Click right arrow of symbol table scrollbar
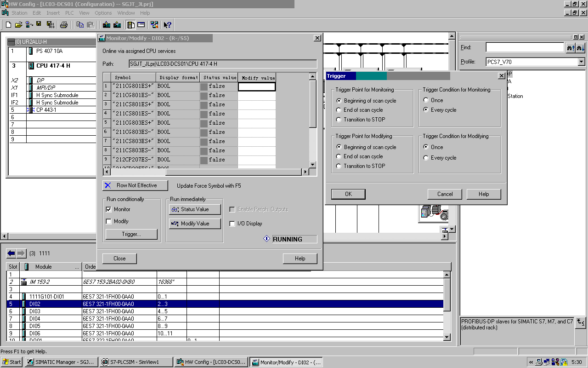Image resolution: width=588 pixels, height=368 pixels. (x=305, y=172)
